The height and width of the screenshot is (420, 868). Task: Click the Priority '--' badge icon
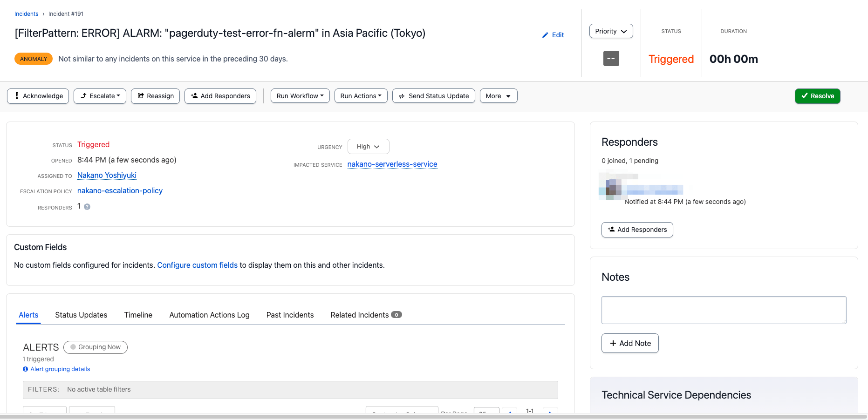[x=611, y=59]
